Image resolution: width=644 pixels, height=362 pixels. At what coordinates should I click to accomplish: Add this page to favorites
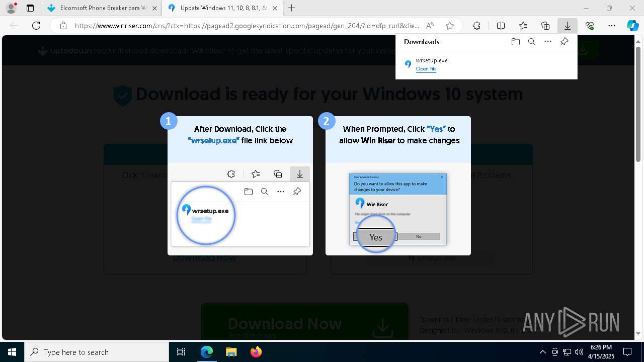pyautogui.click(x=450, y=26)
